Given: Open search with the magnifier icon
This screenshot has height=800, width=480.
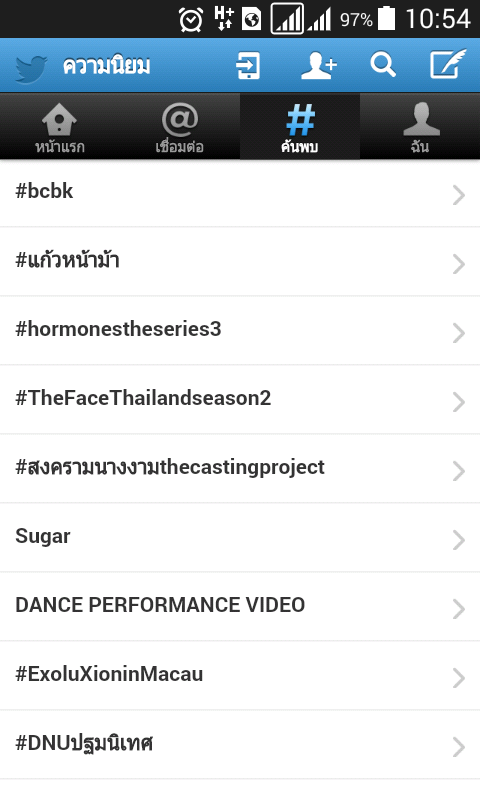Looking at the screenshot, I should (383, 65).
